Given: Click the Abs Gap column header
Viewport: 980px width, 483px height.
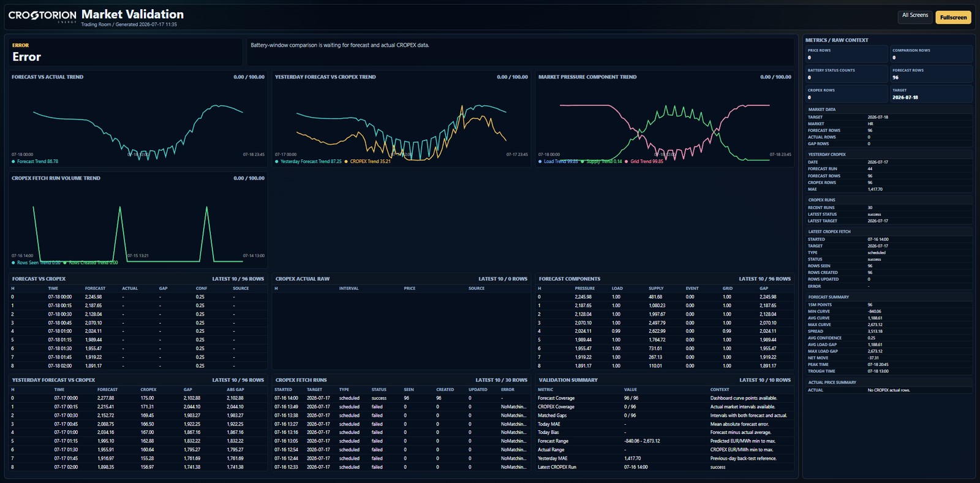Looking at the screenshot, I should (x=235, y=389).
